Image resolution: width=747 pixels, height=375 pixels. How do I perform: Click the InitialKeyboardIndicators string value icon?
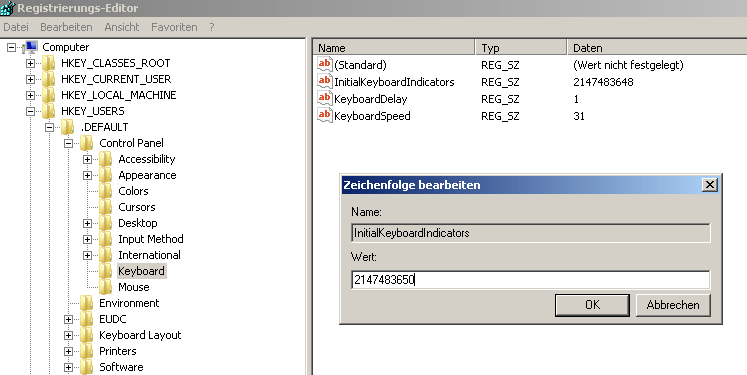point(324,81)
